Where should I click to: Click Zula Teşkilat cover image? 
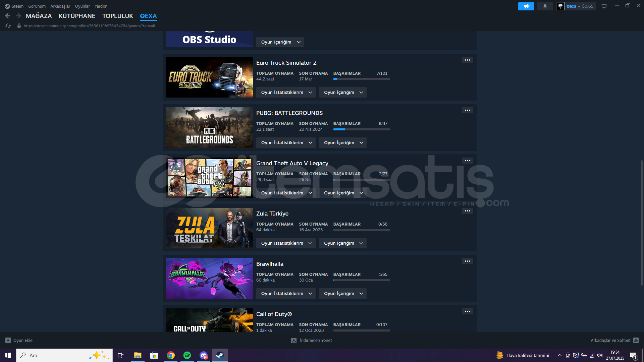click(x=209, y=228)
